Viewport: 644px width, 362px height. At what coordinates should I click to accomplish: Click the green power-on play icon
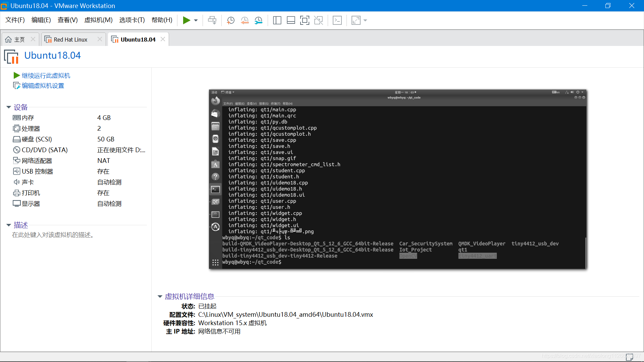click(x=186, y=20)
